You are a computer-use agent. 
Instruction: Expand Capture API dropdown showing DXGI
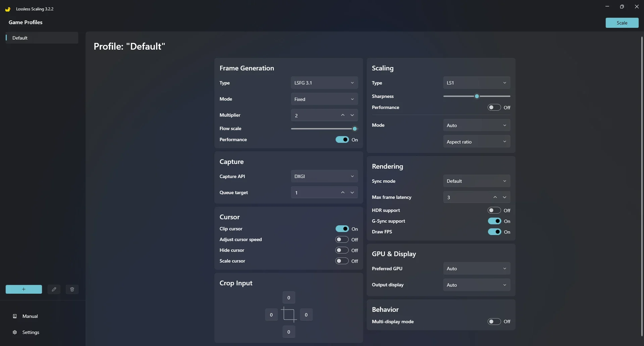(x=324, y=176)
